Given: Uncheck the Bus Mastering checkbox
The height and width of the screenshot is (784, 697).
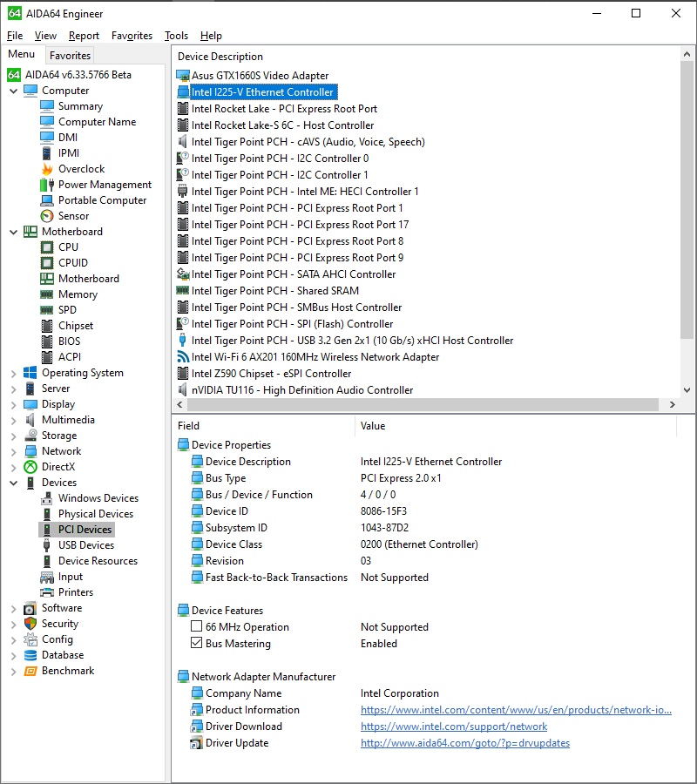Looking at the screenshot, I should pos(197,643).
